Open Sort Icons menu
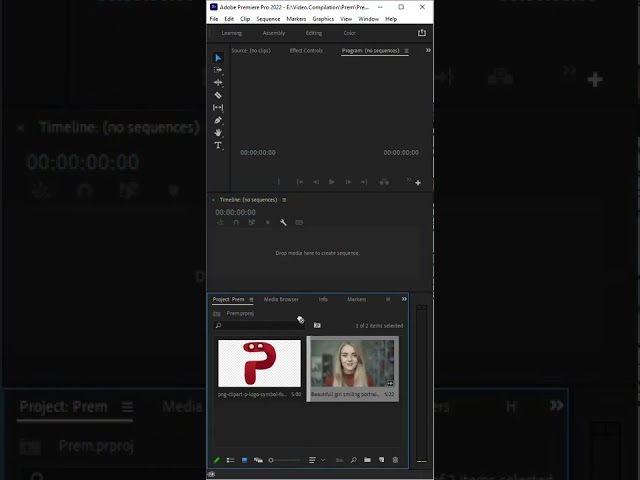Screen dimensions: 640x480 click(x=312, y=460)
